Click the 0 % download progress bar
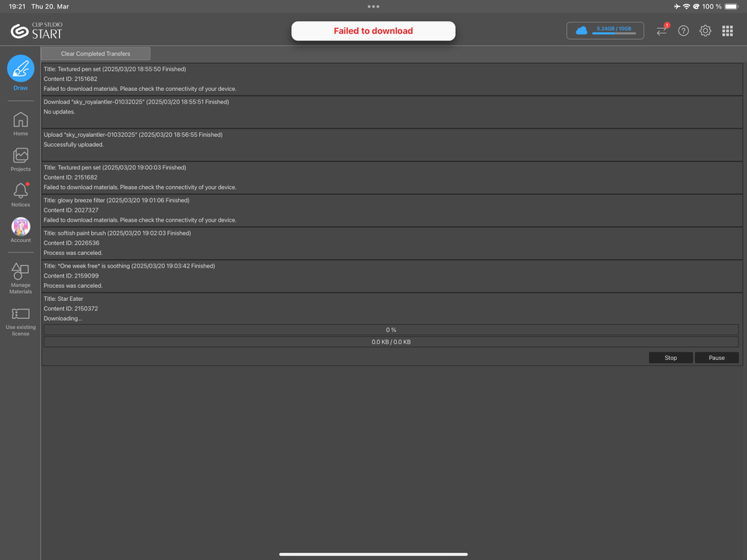The image size is (747, 560). click(x=391, y=330)
